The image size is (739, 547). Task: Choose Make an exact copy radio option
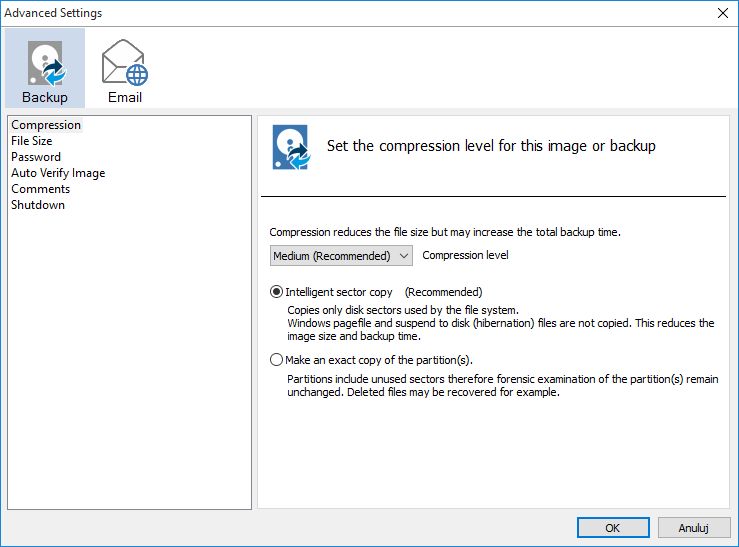pyautogui.click(x=277, y=360)
